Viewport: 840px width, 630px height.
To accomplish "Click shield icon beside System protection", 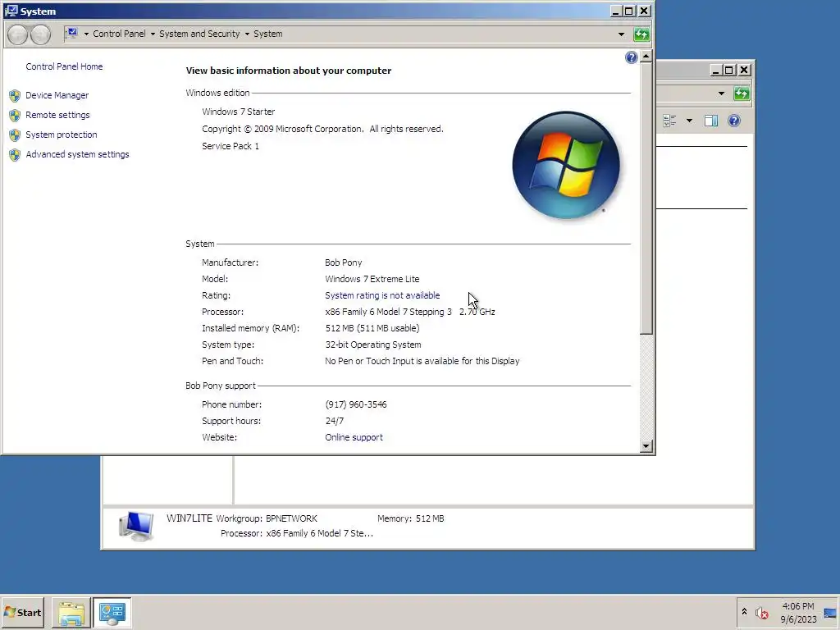I will tap(15, 135).
